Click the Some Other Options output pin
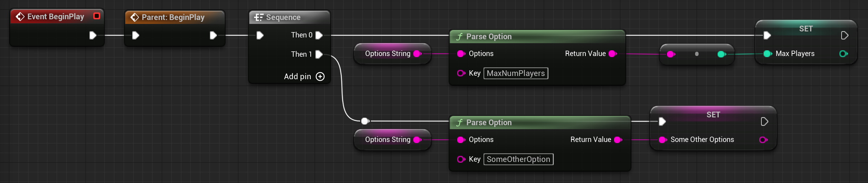The image size is (868, 183). (763, 140)
